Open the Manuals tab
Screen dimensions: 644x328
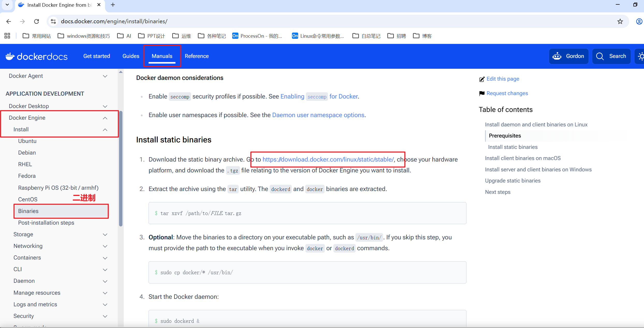tap(162, 56)
